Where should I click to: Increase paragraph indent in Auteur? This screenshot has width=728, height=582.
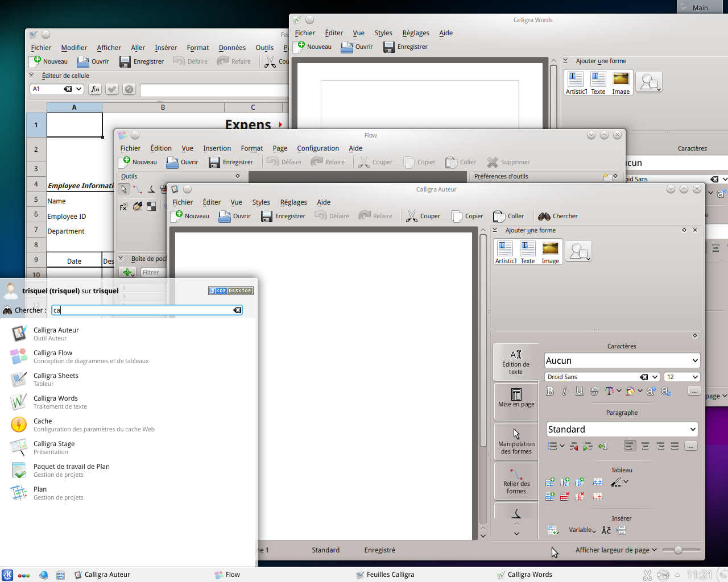coord(588,447)
